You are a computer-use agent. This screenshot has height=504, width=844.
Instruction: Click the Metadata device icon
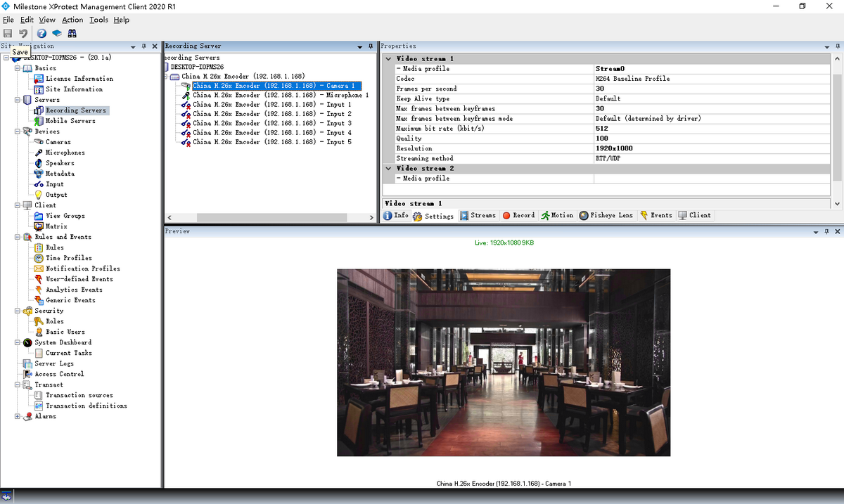[x=39, y=174]
